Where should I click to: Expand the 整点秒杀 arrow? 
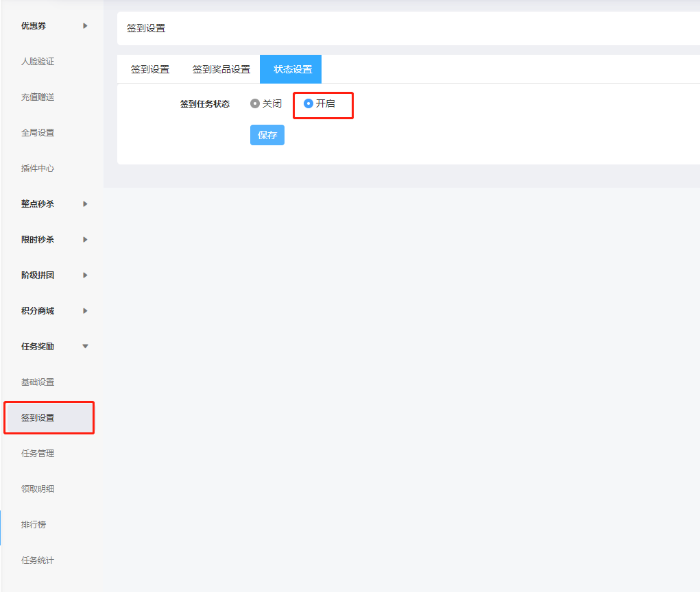tap(85, 204)
